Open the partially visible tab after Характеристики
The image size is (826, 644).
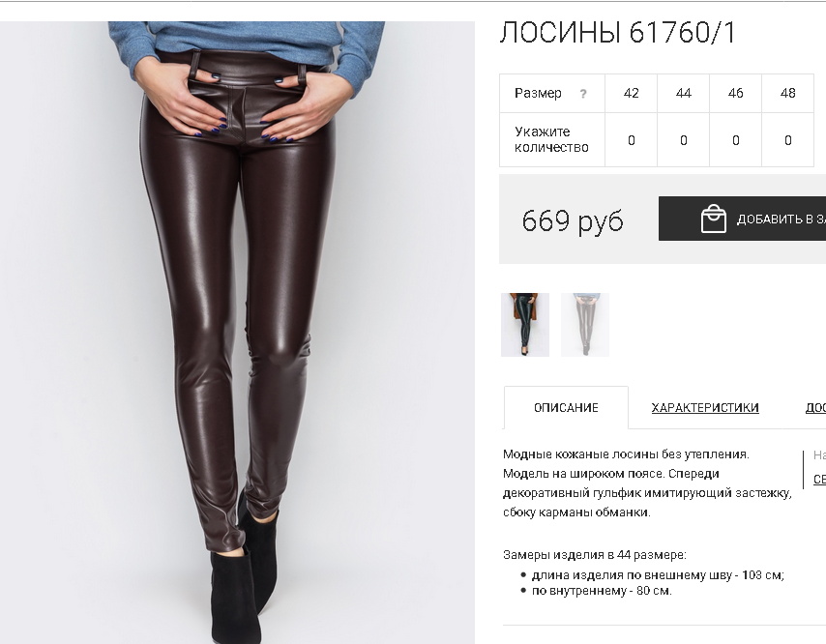[x=815, y=407]
